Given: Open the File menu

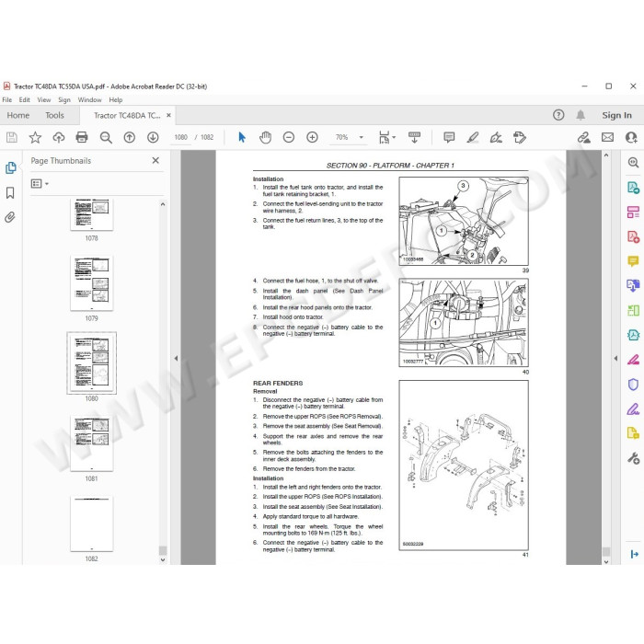Looking at the screenshot, I should (7, 99).
